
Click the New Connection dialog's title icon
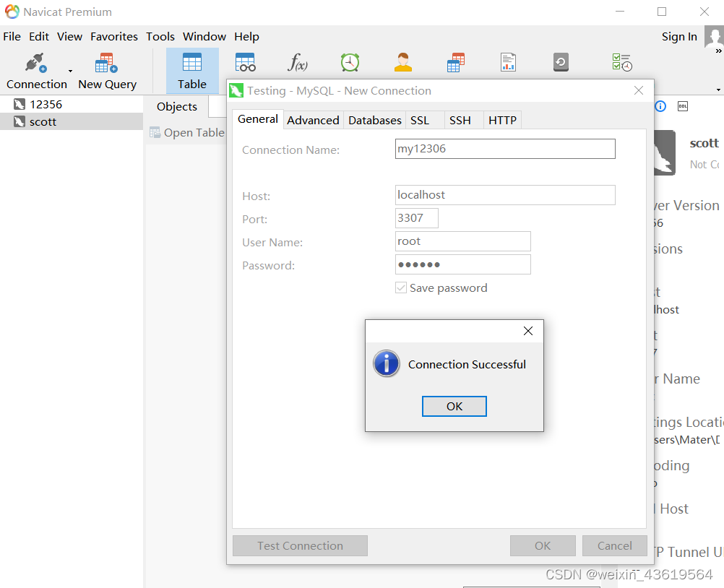click(236, 90)
